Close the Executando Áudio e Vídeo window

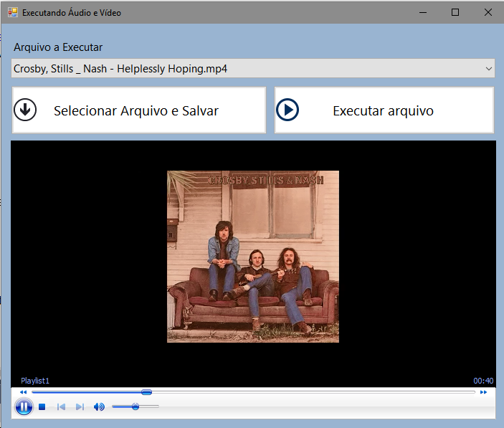(488, 12)
